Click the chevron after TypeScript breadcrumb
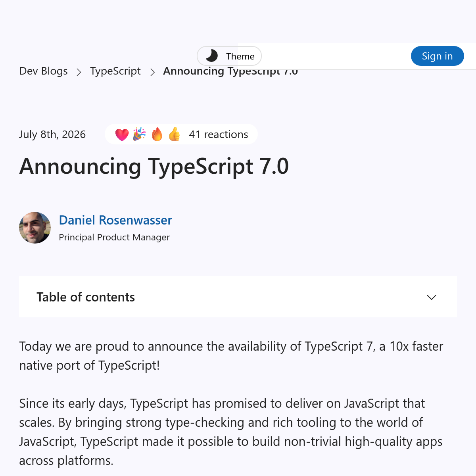Screen dimensions: 476x476 (152, 72)
